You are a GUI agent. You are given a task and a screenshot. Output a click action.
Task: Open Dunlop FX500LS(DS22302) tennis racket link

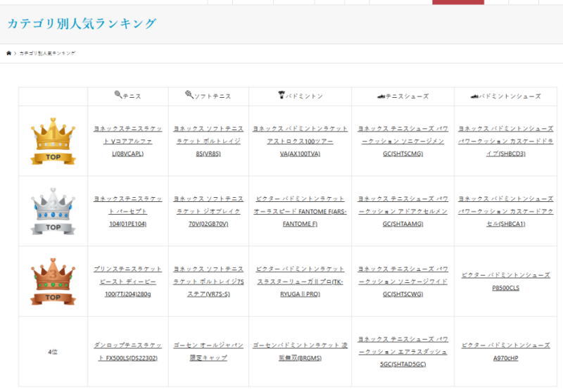(x=127, y=351)
